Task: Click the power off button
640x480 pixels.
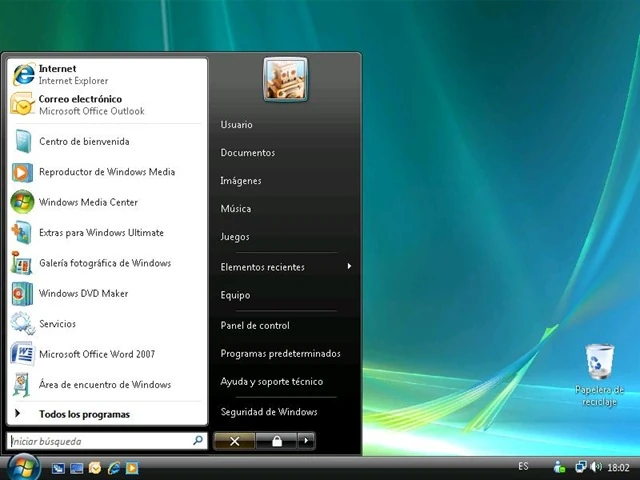Action: pos(235,441)
